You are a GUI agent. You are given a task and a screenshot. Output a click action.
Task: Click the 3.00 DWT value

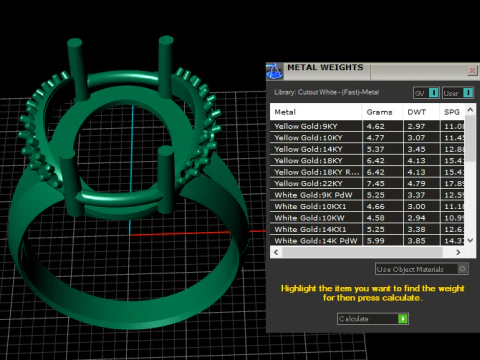[416, 206]
